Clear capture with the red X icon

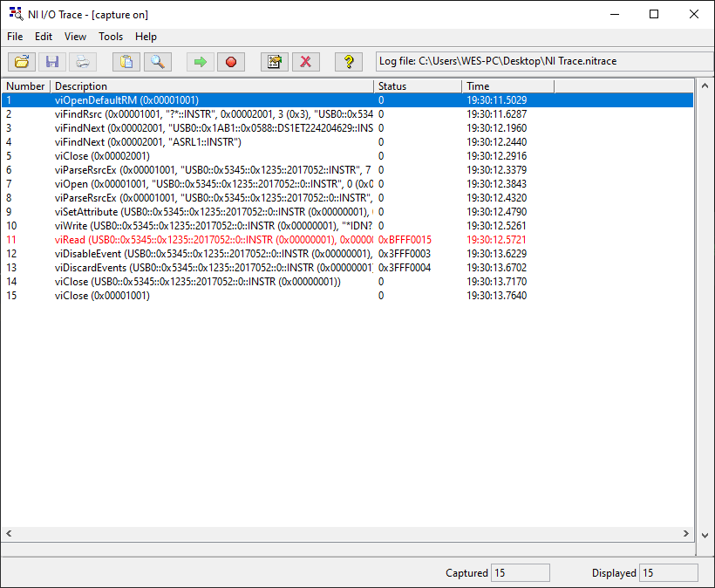click(305, 62)
